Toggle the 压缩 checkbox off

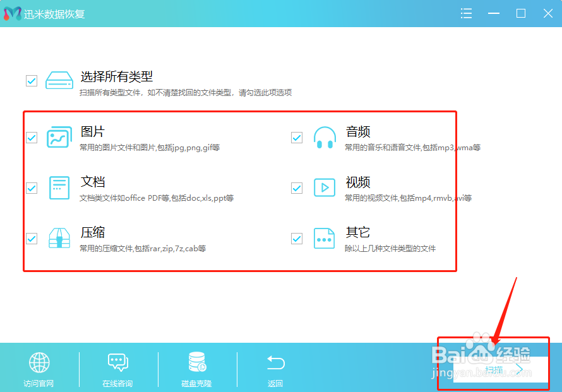(31, 238)
